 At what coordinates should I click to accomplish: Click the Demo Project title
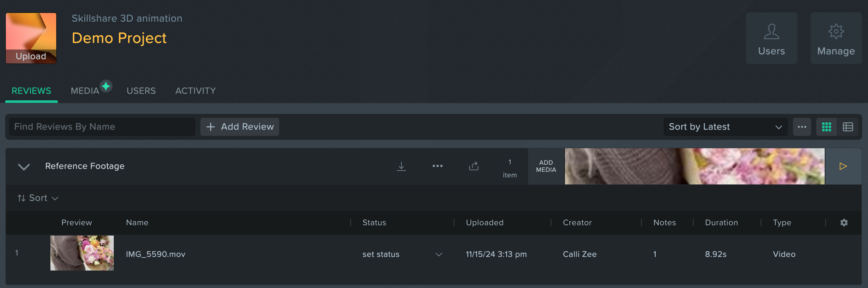coord(119,38)
